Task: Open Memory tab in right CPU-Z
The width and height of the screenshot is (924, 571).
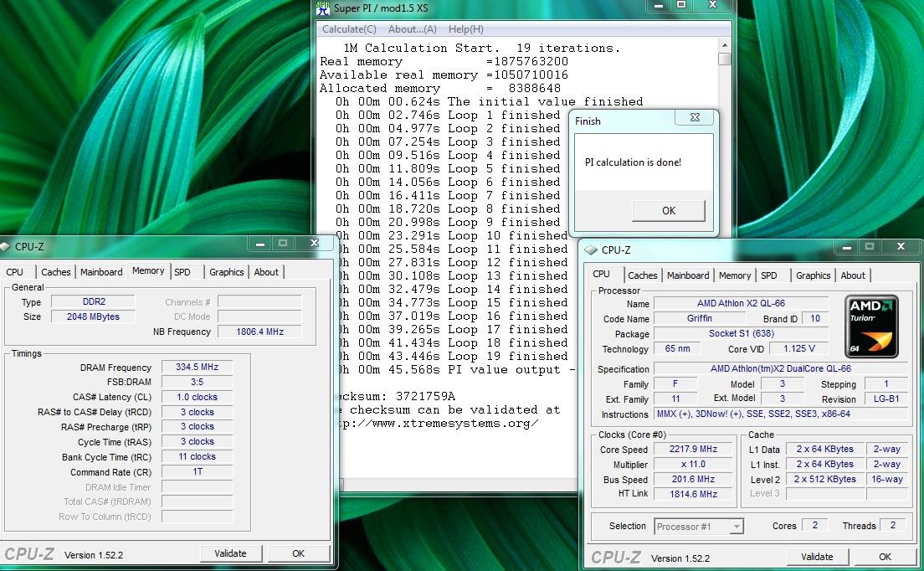Action: point(734,275)
